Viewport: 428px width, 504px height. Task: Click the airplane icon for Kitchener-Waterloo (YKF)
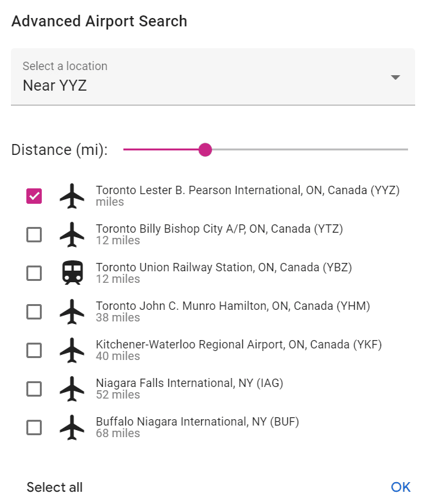(72, 350)
